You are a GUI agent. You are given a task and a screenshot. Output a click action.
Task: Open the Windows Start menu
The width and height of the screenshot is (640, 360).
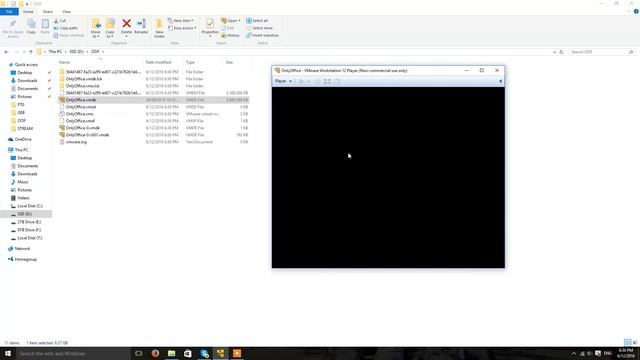8,353
